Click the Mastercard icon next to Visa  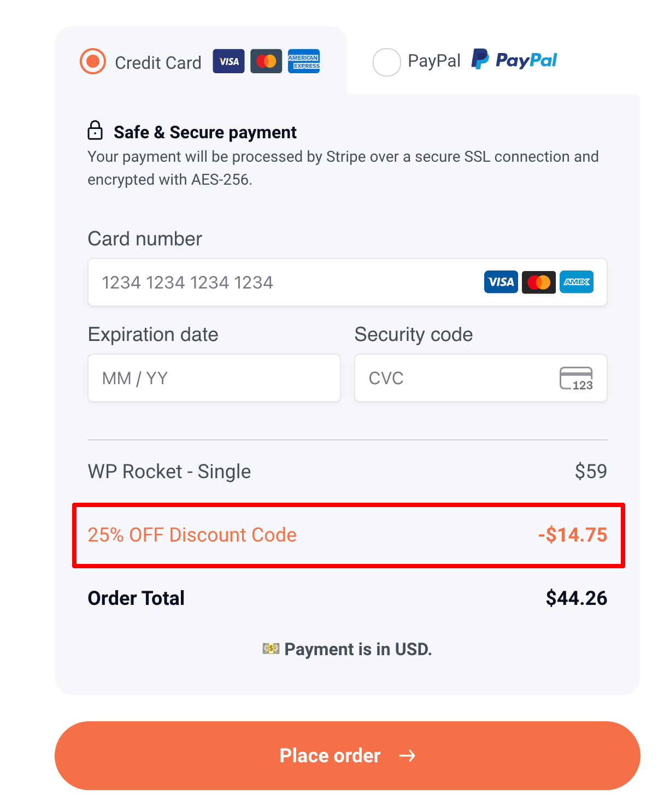266,61
